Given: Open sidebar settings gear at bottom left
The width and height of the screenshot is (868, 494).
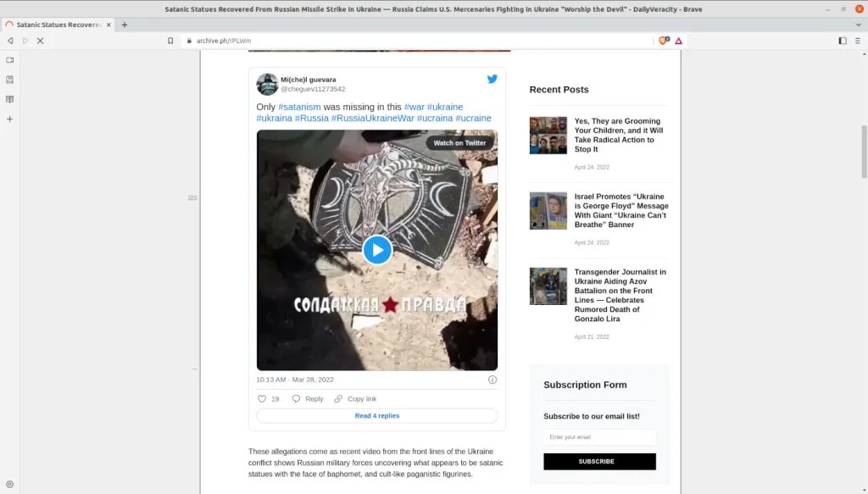Looking at the screenshot, I should [x=10, y=485].
